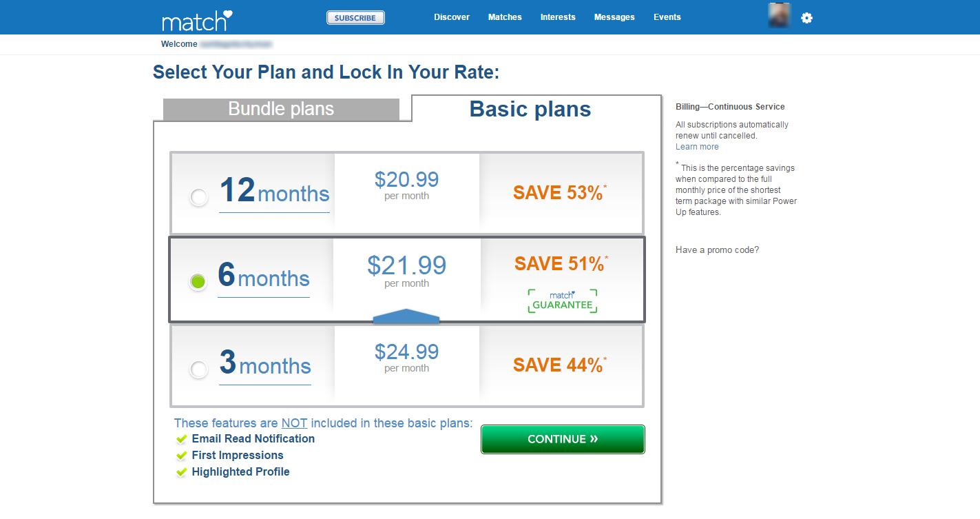Open the Discover menu item
The height and width of the screenshot is (519, 980).
[452, 17]
